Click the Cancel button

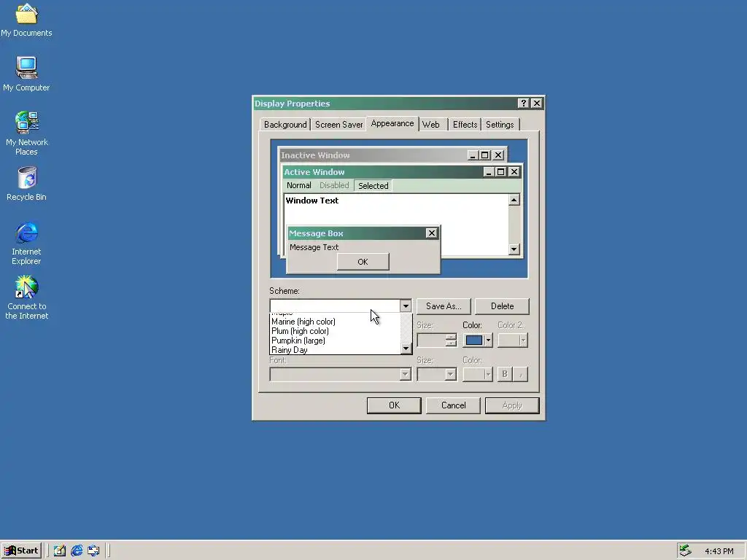453,405
